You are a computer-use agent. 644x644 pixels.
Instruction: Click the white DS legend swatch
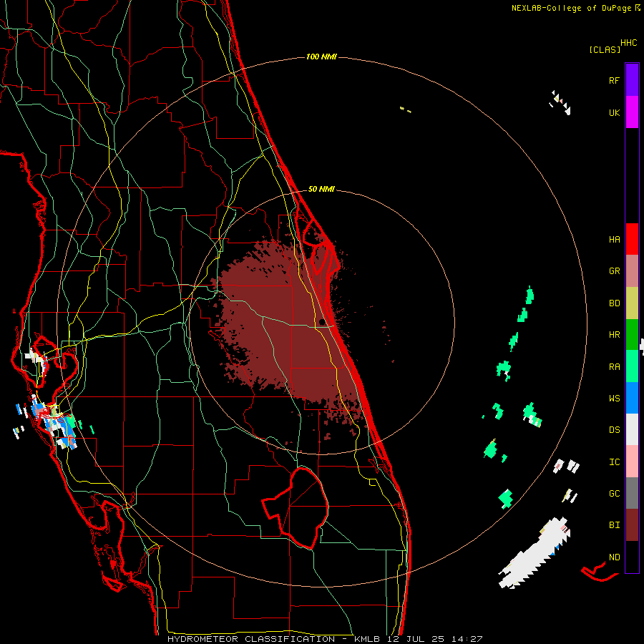coord(632,429)
